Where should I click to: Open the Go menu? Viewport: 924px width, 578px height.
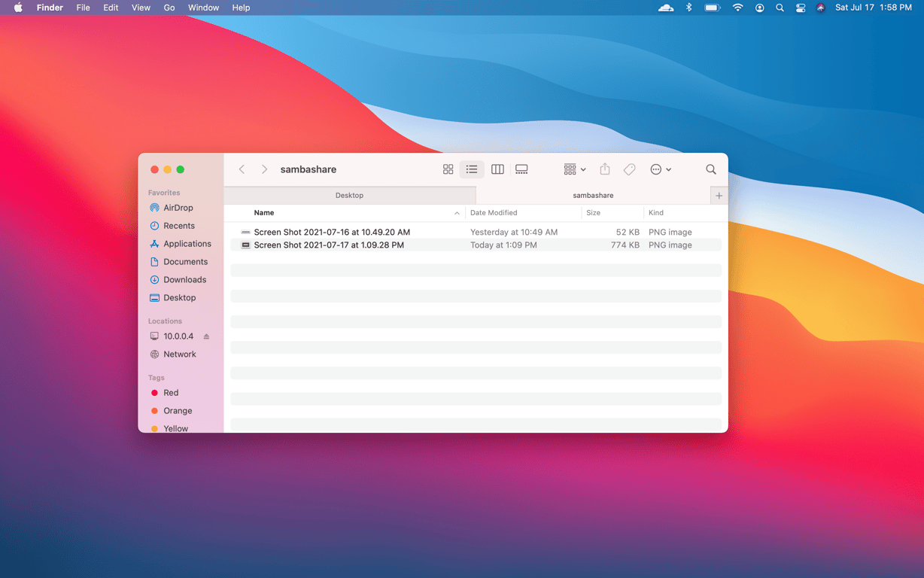pos(169,8)
